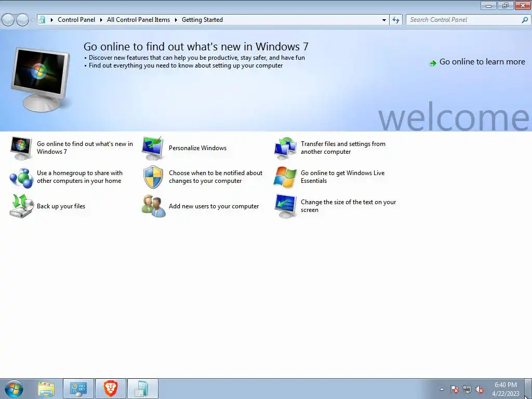532x399 pixels.
Task: Open Personalize Windows text link
Action: (x=197, y=148)
